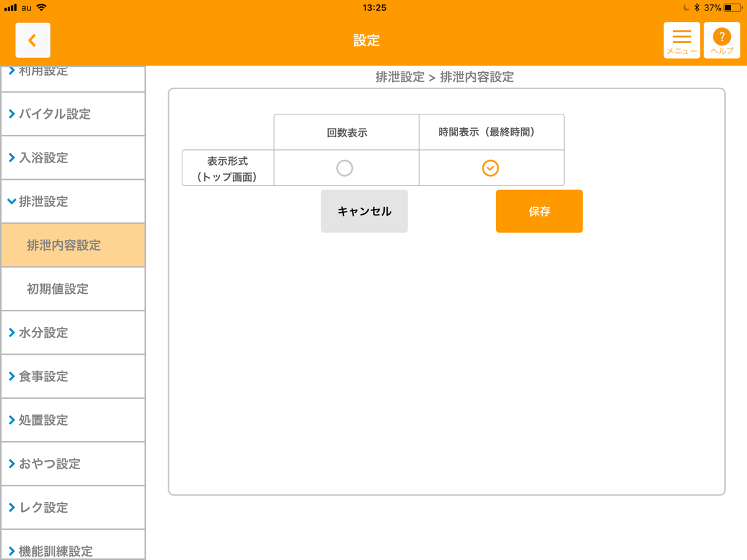Tap the Bluetooth icon in the status bar
The image size is (747, 560).
click(697, 8)
